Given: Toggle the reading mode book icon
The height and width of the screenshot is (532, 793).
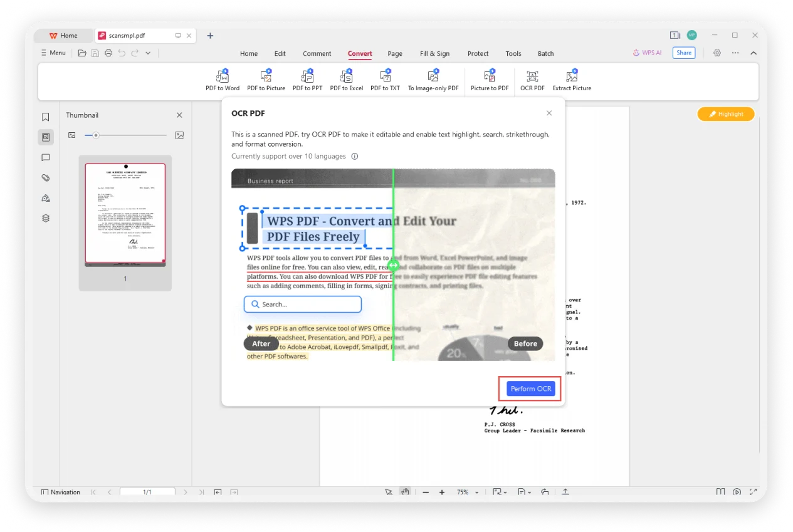Looking at the screenshot, I should point(721,492).
